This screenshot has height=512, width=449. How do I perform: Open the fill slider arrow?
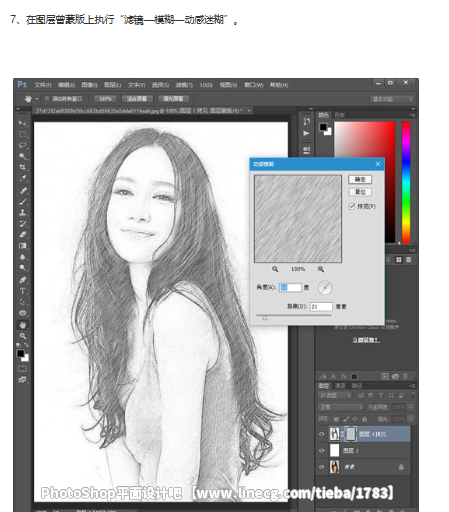coord(411,419)
